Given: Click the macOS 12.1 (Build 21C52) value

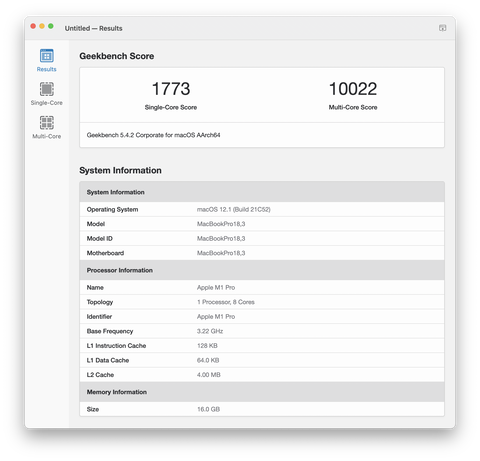Looking at the screenshot, I should pos(234,209).
